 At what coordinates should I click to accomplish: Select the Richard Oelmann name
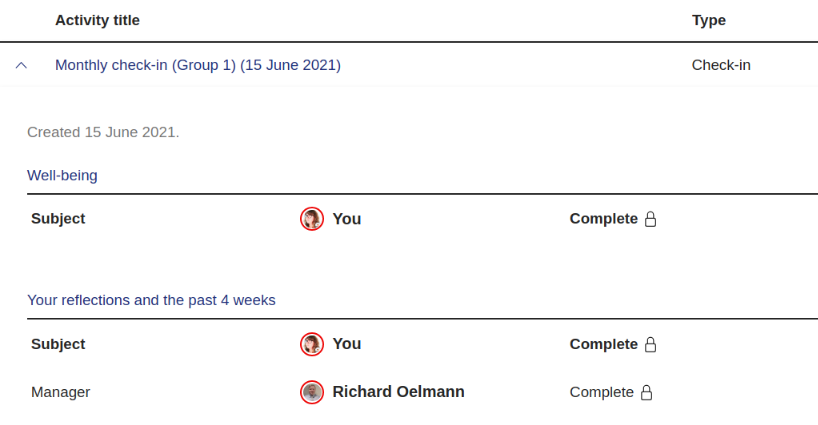[398, 392]
